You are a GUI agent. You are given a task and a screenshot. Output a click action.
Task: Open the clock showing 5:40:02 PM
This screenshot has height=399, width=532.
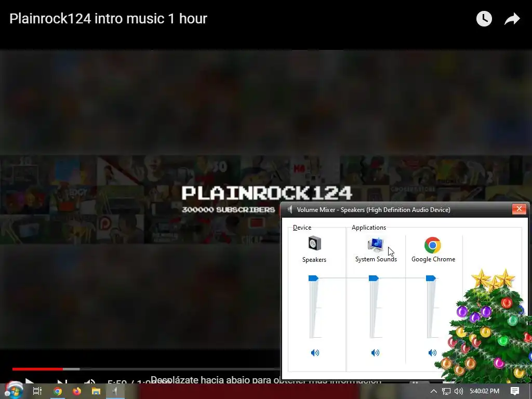484,391
